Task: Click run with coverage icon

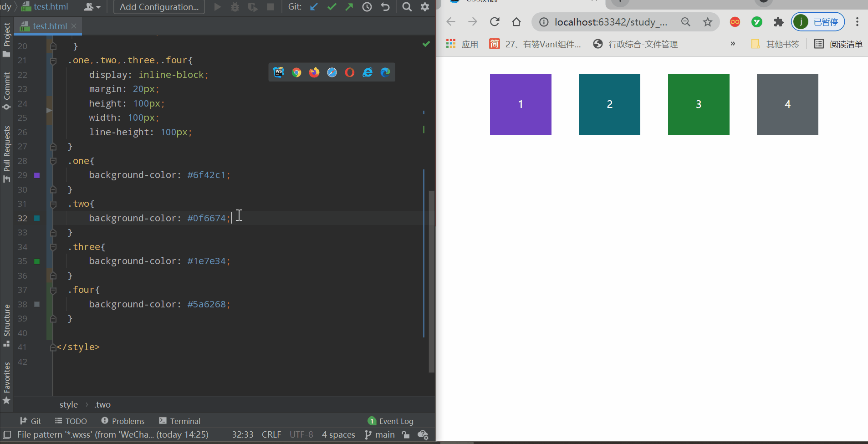Action: point(253,7)
